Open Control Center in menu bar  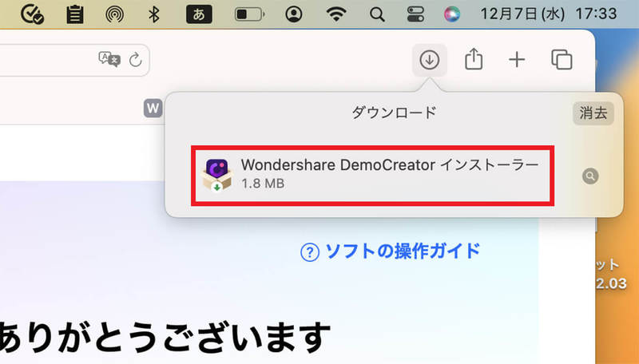[415, 14]
